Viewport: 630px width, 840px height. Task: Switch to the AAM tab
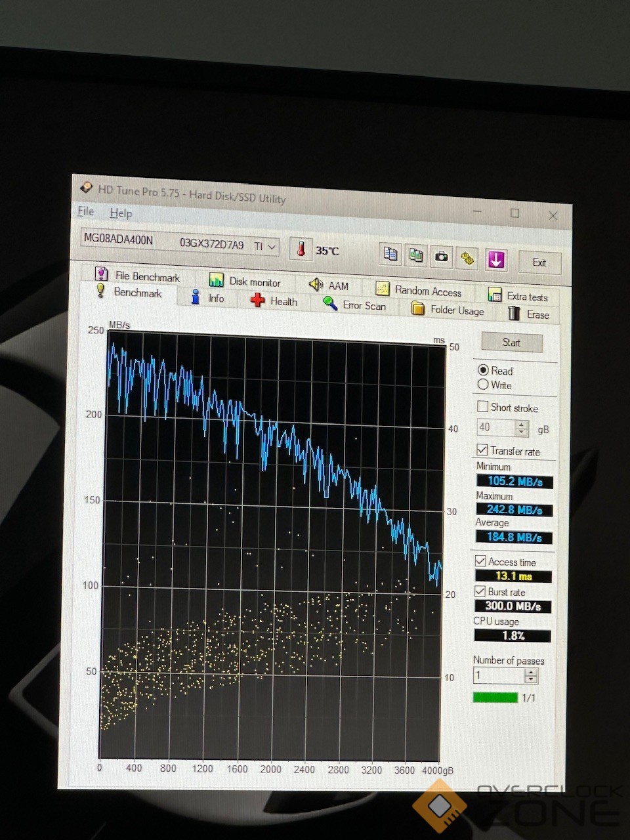(338, 286)
